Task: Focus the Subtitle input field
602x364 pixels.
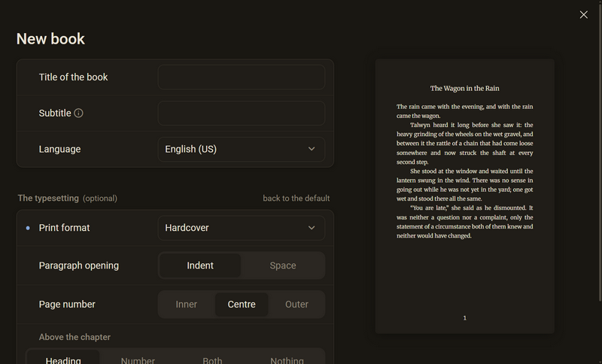Action: point(242,113)
